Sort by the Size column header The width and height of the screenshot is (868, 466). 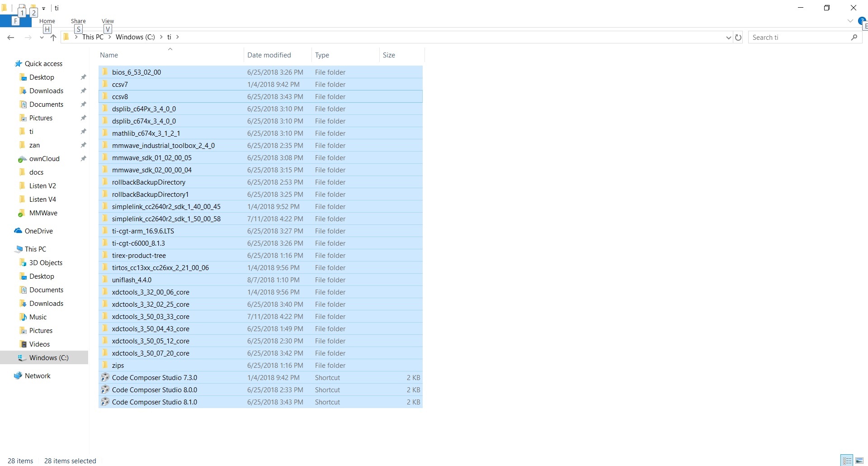coord(401,55)
